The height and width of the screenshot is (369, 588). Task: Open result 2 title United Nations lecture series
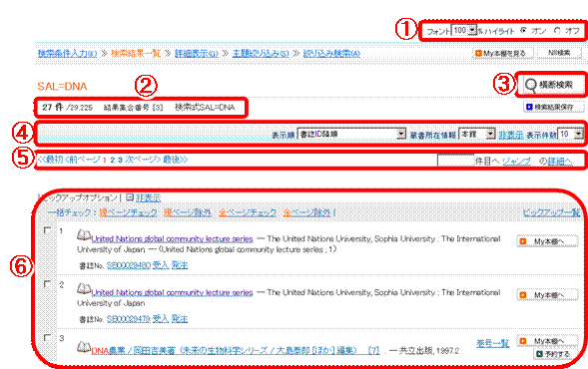pyautogui.click(x=172, y=292)
